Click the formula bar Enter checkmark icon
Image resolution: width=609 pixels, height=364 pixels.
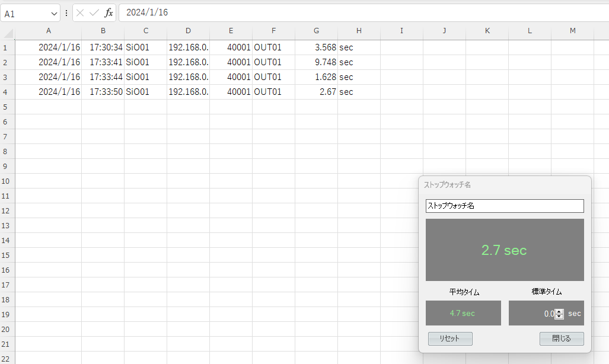pos(94,12)
